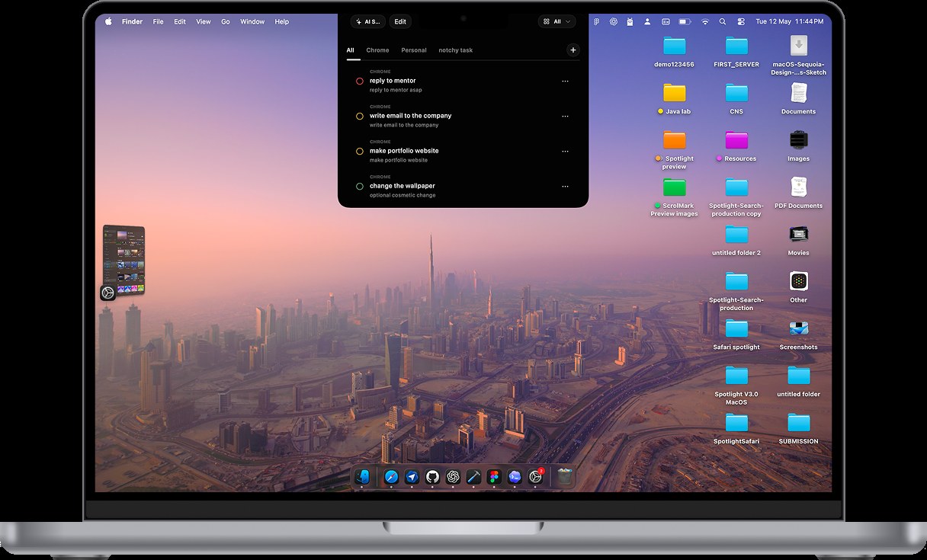Complete the 'make portfolio website' task
This screenshot has width=927, height=560.
[360, 151]
